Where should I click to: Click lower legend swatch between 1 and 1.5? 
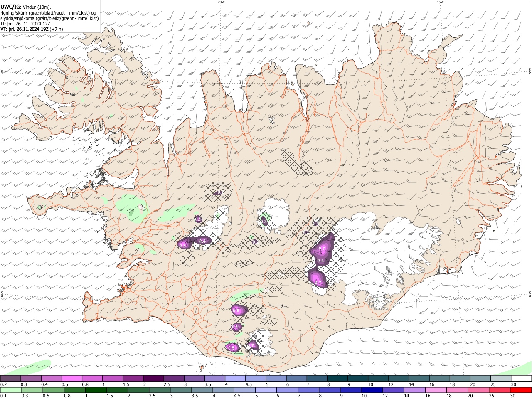tap(96, 390)
